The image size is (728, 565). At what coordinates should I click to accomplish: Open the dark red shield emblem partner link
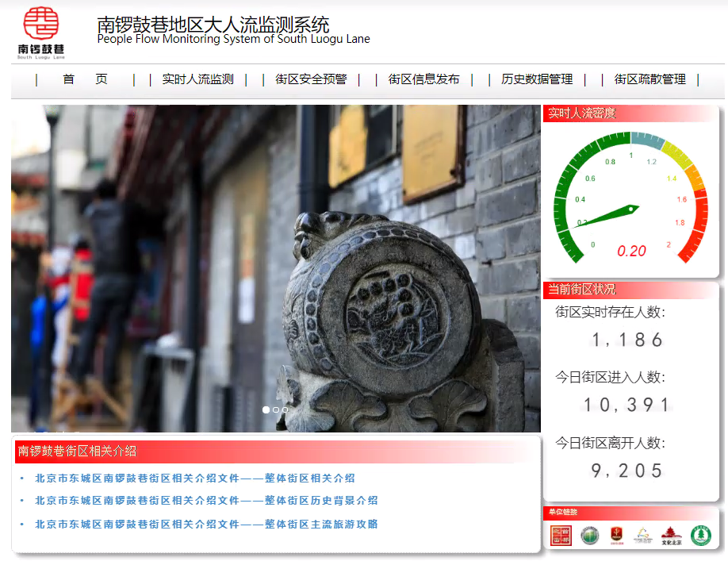tap(616, 536)
